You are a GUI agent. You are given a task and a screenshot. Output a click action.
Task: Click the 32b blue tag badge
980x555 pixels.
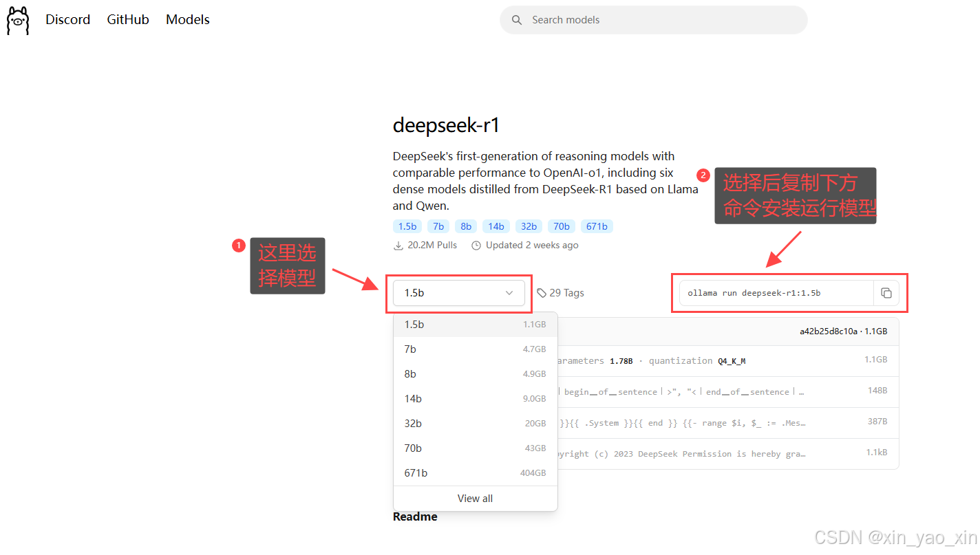[x=529, y=226]
